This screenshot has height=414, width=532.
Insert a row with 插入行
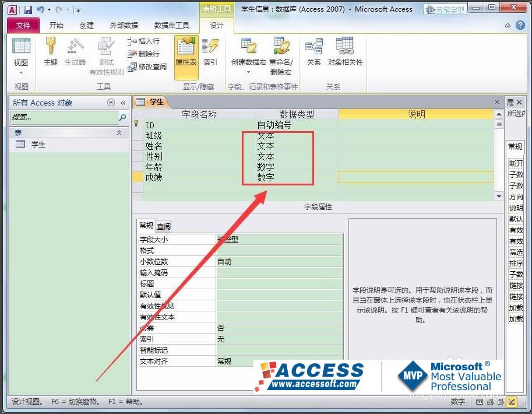pos(143,41)
